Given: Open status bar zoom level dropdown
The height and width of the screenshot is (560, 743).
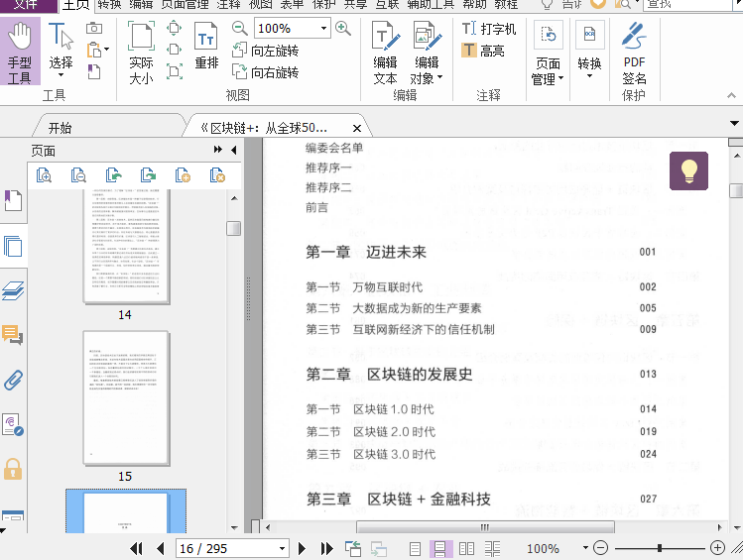Looking at the screenshot, I should click(x=585, y=548).
